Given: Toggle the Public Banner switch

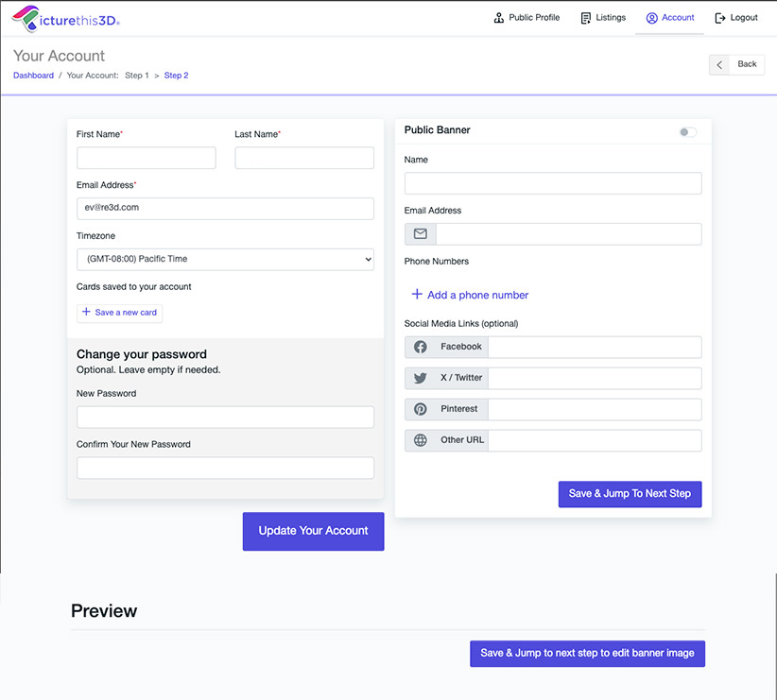Looking at the screenshot, I should point(687,132).
